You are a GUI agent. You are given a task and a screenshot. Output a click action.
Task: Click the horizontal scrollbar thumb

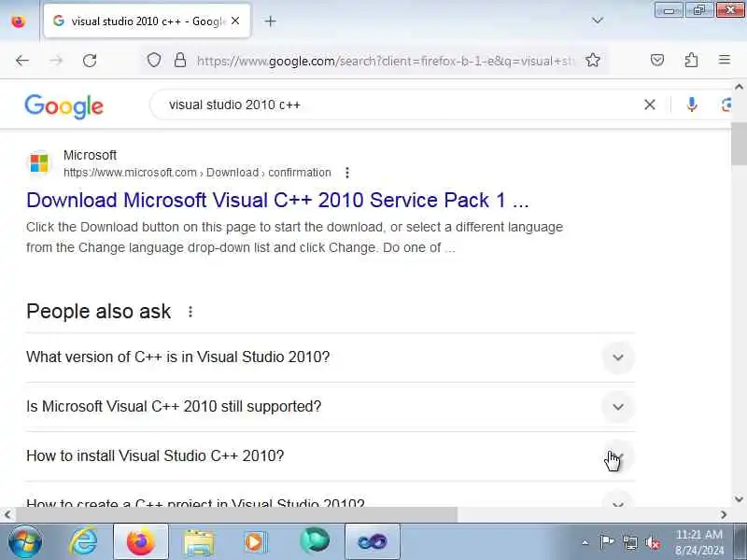tap(236, 514)
